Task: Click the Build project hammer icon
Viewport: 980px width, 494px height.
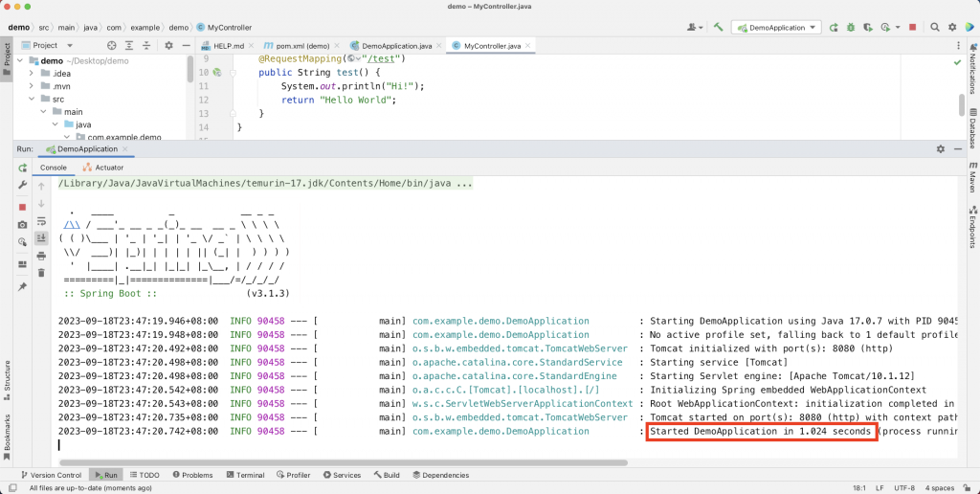Action: 718,27
